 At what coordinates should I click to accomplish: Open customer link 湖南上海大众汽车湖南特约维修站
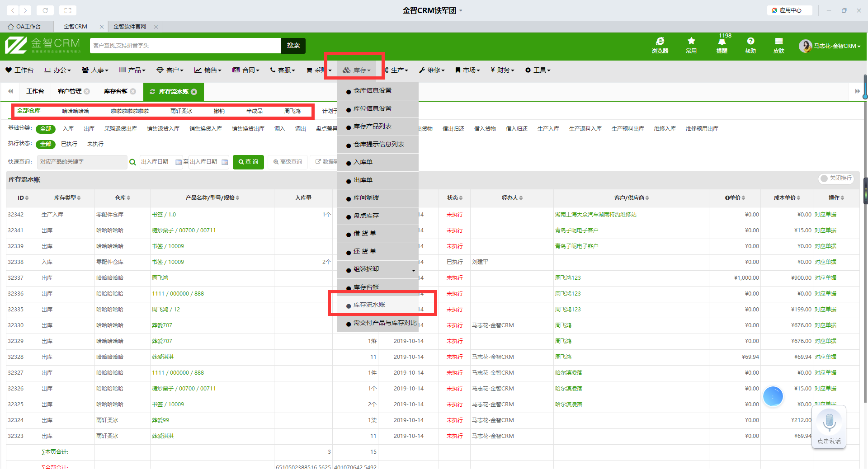pos(595,215)
